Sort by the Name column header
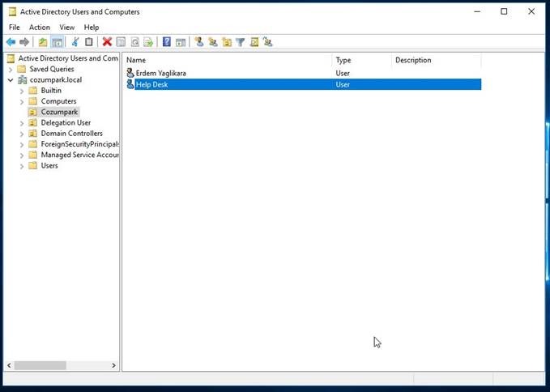Screen dimensions: 550x392 coord(228,60)
